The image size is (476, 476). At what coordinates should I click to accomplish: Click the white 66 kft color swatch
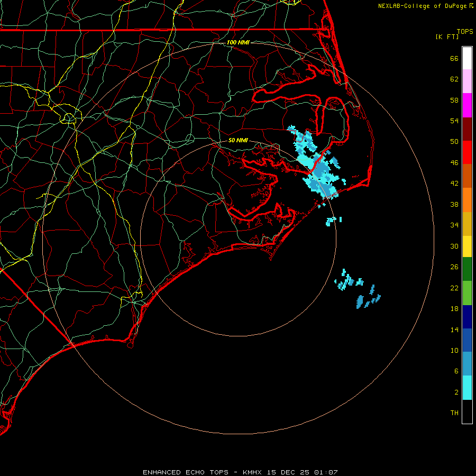click(467, 58)
